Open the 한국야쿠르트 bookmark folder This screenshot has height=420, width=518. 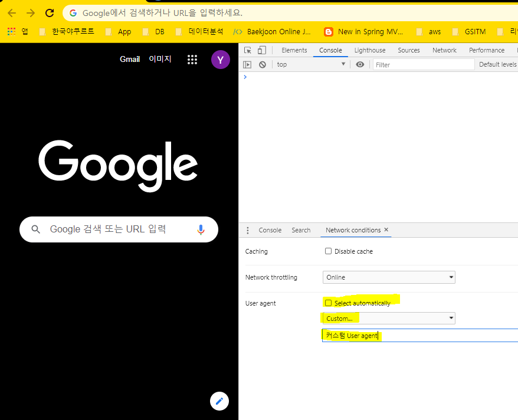click(67, 31)
